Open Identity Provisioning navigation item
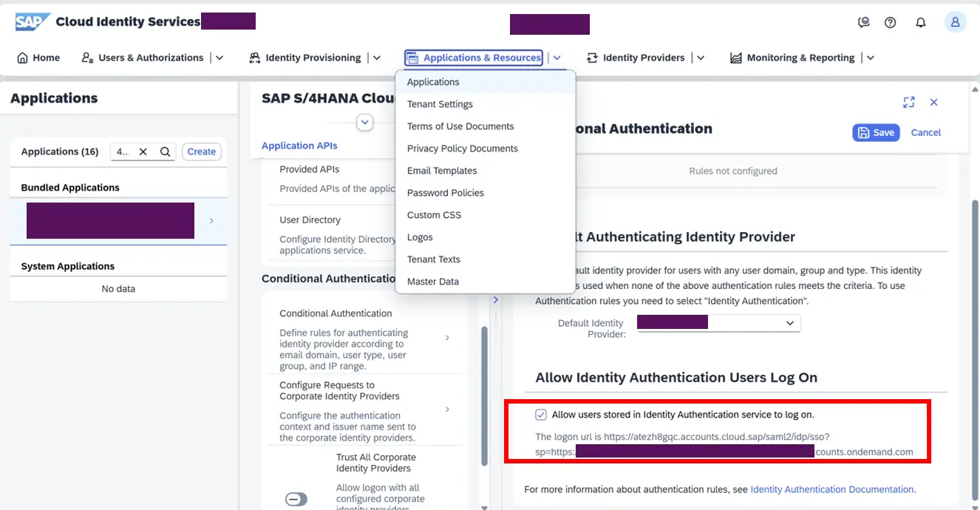This screenshot has width=980, height=510. pos(305,58)
